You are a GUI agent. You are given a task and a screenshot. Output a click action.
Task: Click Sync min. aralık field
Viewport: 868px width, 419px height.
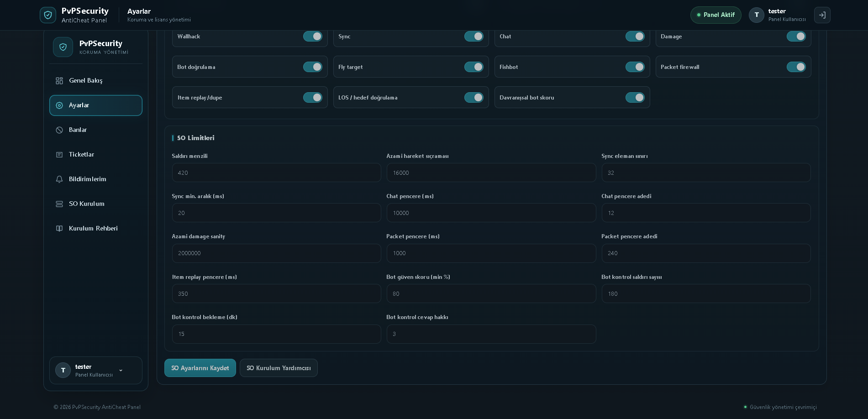tap(276, 213)
